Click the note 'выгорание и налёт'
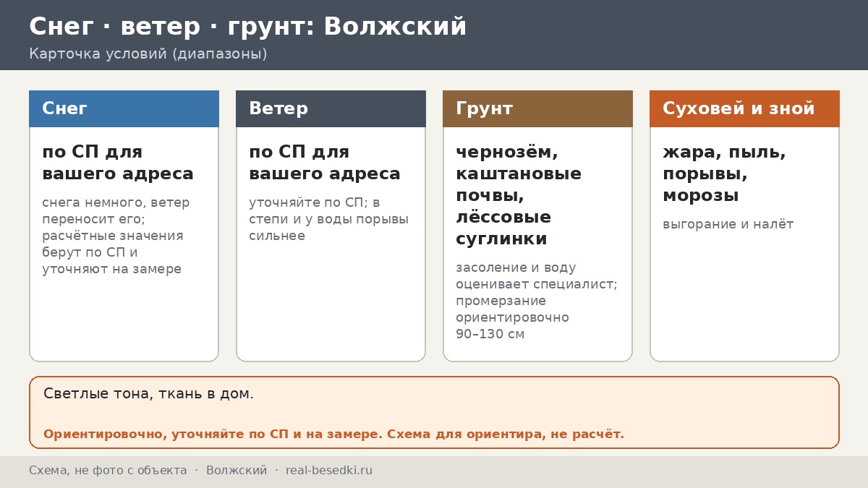 (728, 224)
